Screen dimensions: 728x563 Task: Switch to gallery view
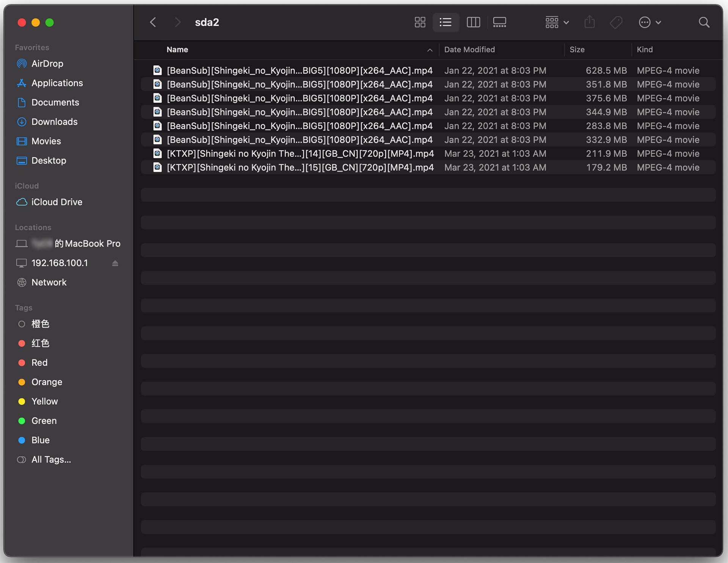click(499, 22)
